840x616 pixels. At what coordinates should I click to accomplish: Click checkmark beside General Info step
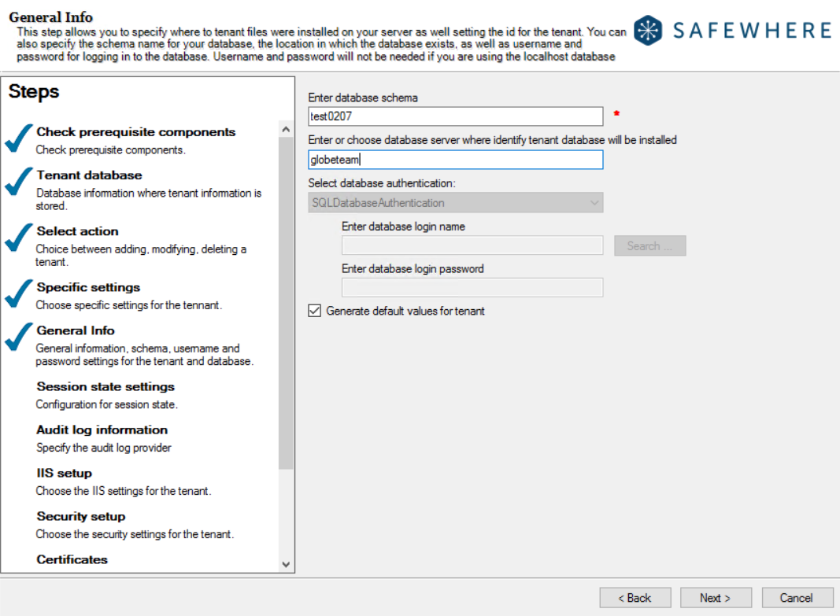point(19,338)
